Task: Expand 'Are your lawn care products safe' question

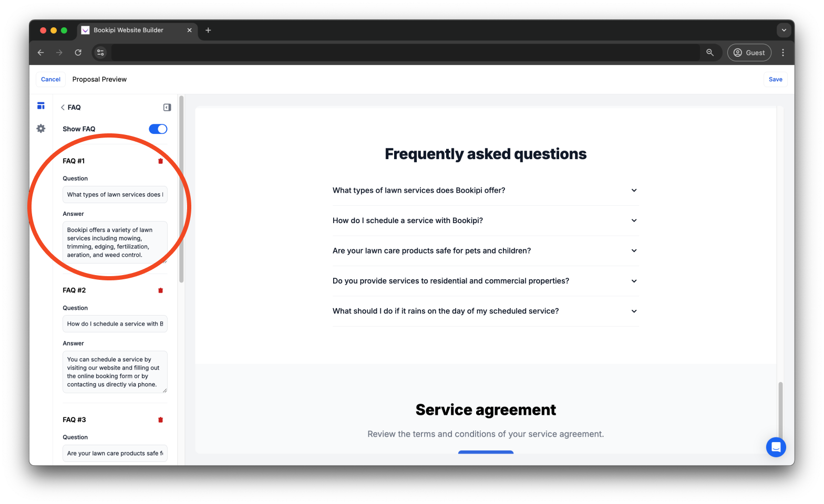Action: (486, 251)
